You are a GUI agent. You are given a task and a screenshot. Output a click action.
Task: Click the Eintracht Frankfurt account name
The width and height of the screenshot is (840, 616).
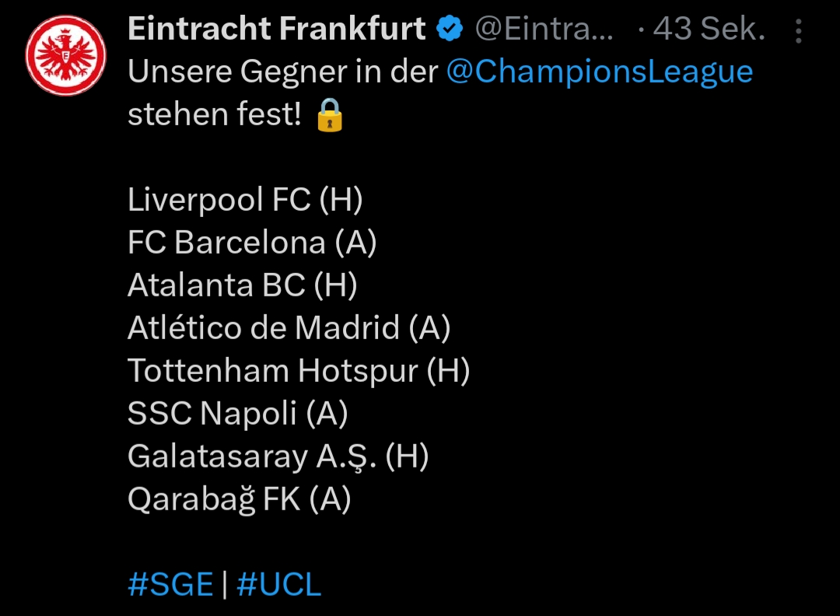tap(276, 30)
